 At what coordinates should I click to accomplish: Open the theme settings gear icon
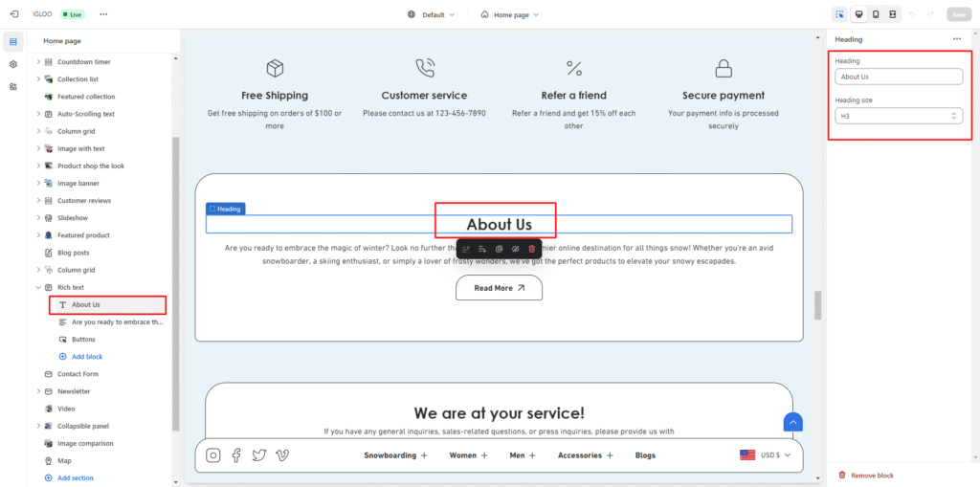coord(13,64)
